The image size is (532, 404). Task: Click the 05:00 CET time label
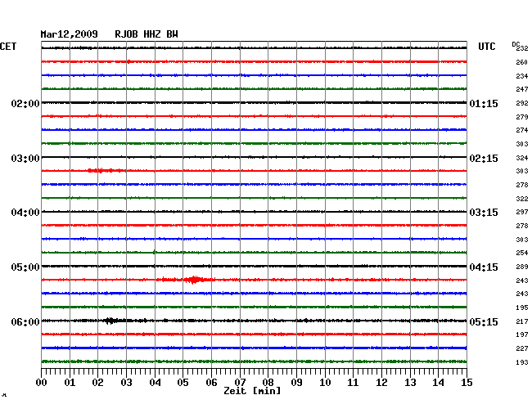[25, 267]
